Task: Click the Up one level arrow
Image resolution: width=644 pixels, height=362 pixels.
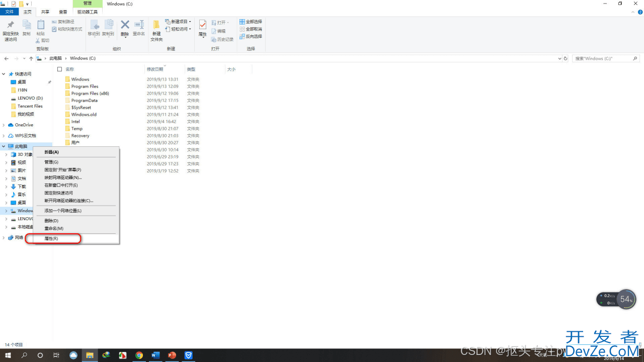Action: (x=31, y=58)
